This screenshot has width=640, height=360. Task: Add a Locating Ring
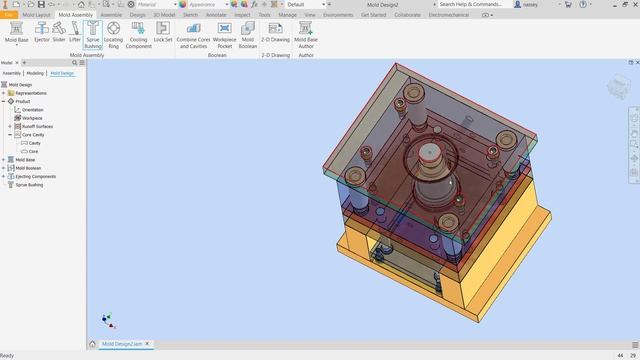point(113,35)
